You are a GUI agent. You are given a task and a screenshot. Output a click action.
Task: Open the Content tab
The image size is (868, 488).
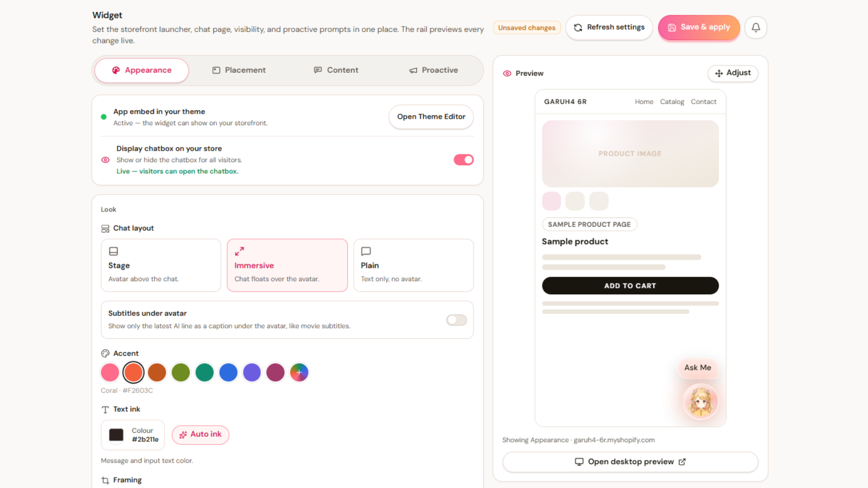point(336,70)
